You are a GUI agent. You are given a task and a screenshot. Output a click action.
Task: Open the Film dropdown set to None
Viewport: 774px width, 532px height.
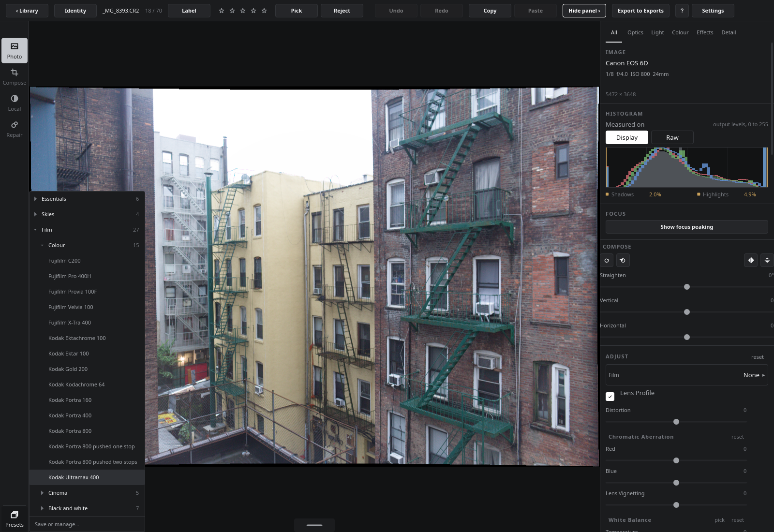(687, 375)
